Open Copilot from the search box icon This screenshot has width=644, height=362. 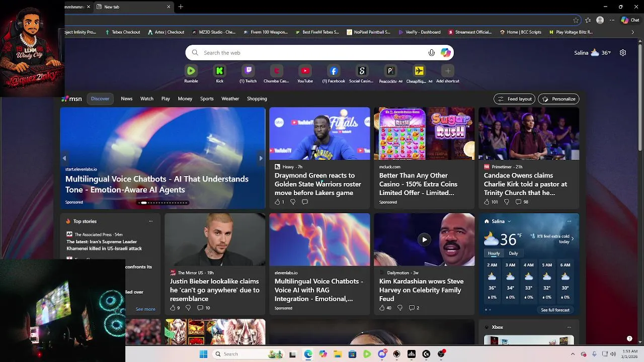(x=446, y=53)
